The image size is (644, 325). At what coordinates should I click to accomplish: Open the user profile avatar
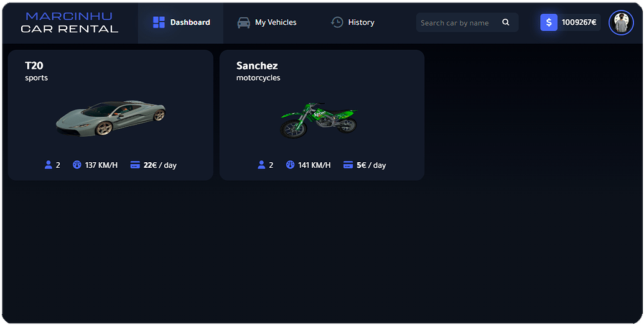click(621, 23)
